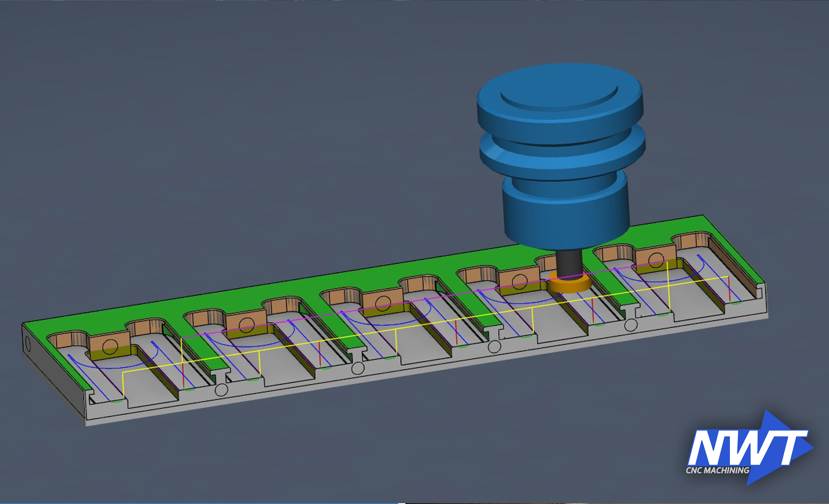This screenshot has width=829, height=504.
Task: Click the CNC MACHINING text under the logo
Action: coord(717,470)
